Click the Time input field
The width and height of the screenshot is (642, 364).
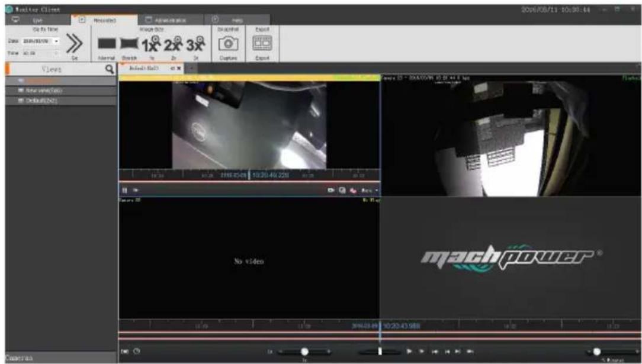pyautogui.click(x=39, y=53)
